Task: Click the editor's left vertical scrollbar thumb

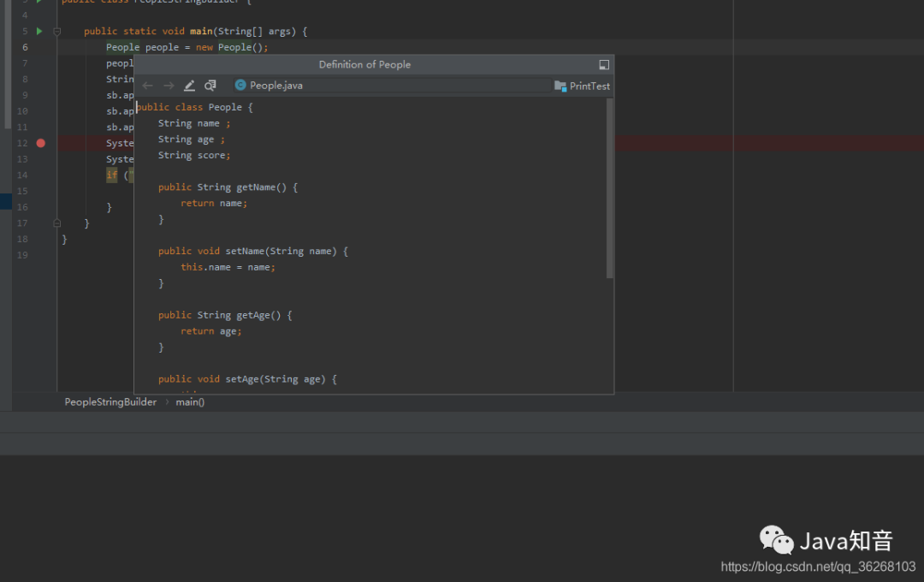Action: [7, 64]
